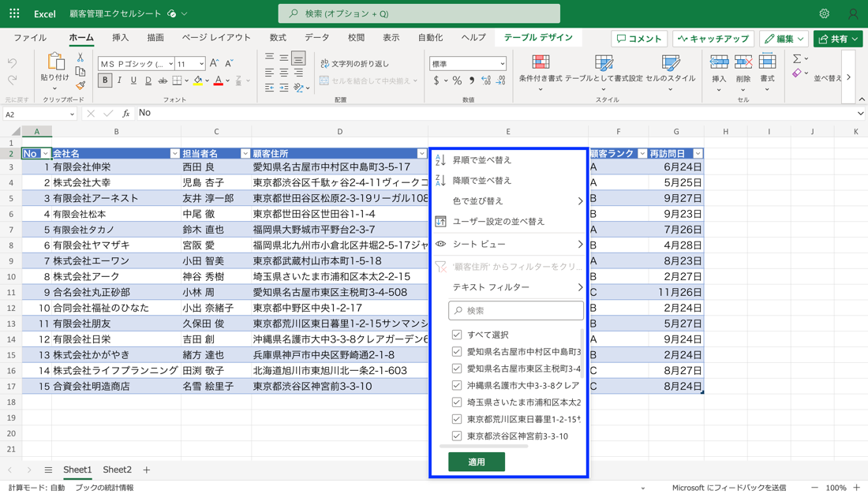Click the decrease decimal icon

(500, 80)
